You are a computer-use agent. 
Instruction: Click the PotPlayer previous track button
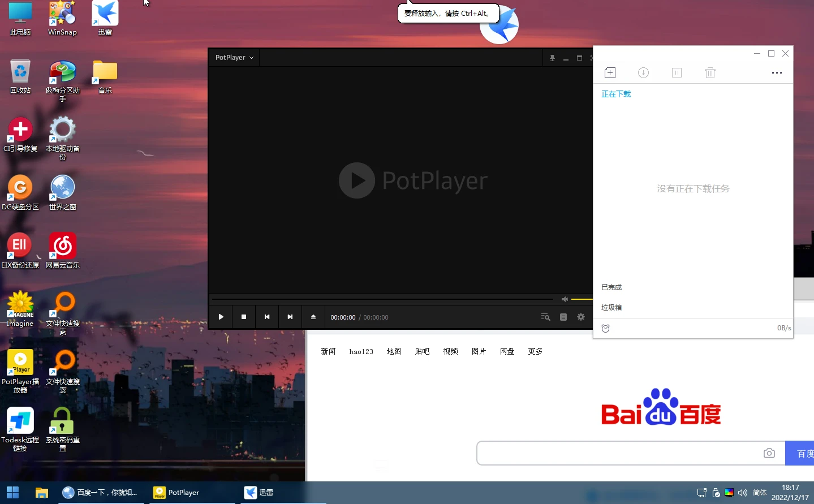pos(267,317)
